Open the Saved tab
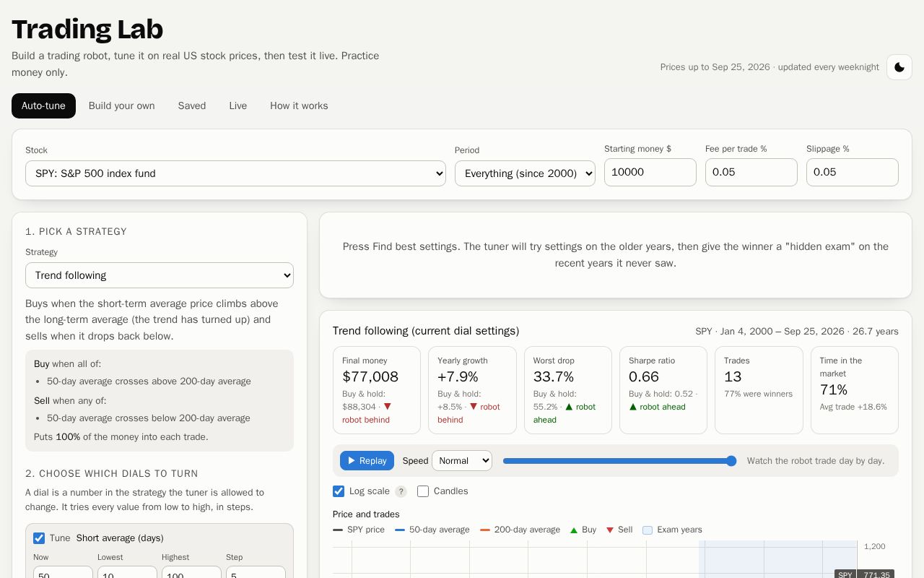 coord(192,105)
